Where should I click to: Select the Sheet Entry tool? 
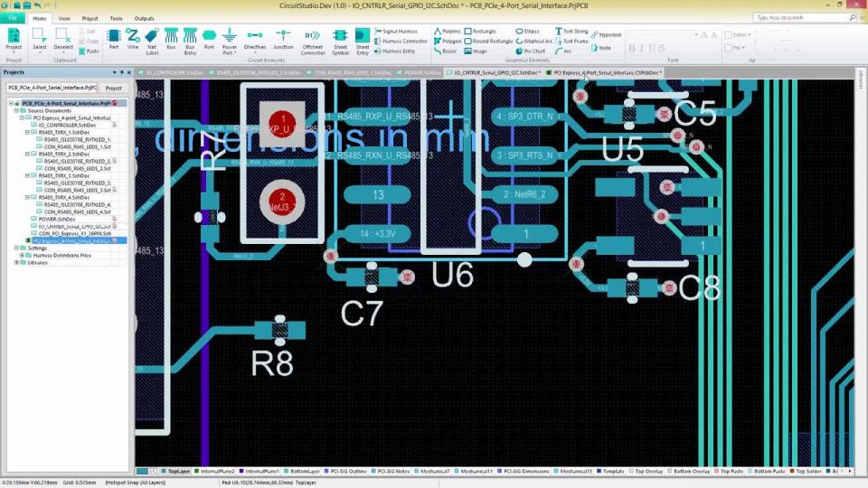tap(363, 42)
